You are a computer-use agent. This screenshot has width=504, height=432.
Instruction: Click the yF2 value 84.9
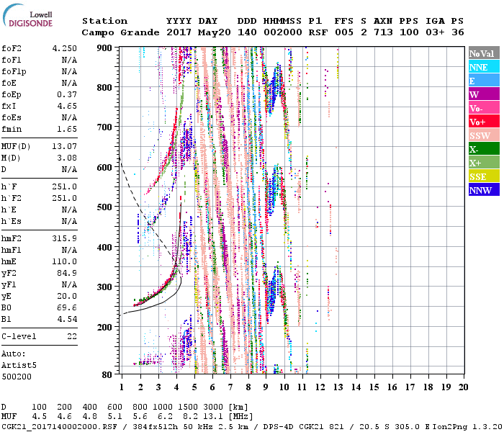[x=67, y=273]
